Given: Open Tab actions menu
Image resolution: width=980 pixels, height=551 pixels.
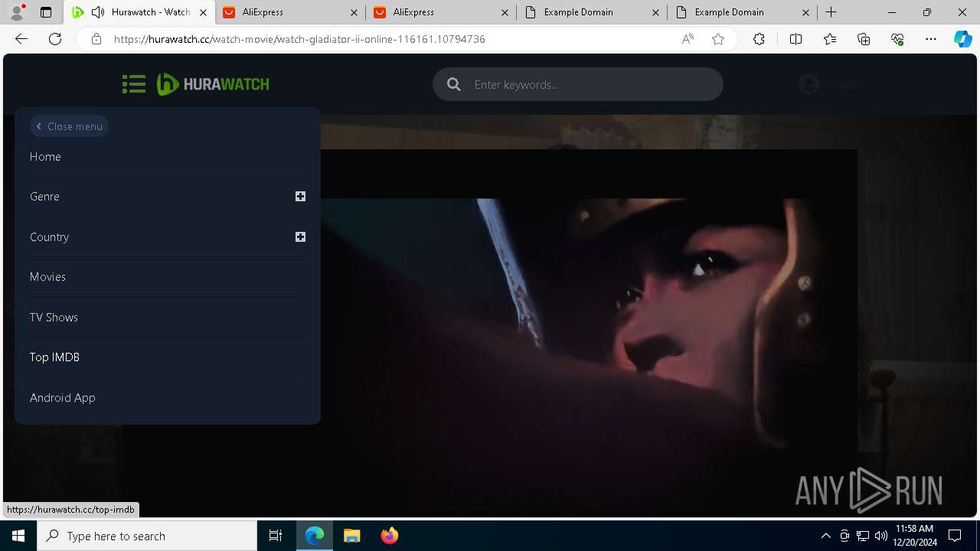Looking at the screenshot, I should point(46,12).
